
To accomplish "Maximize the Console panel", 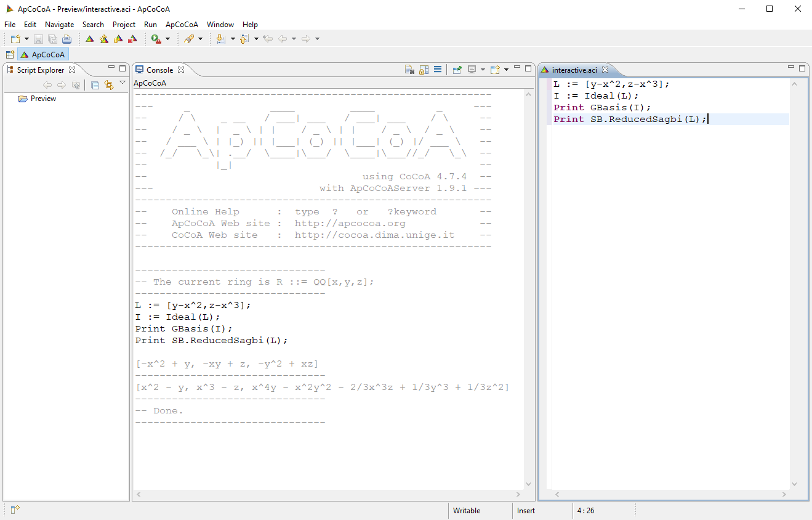I will click(528, 68).
